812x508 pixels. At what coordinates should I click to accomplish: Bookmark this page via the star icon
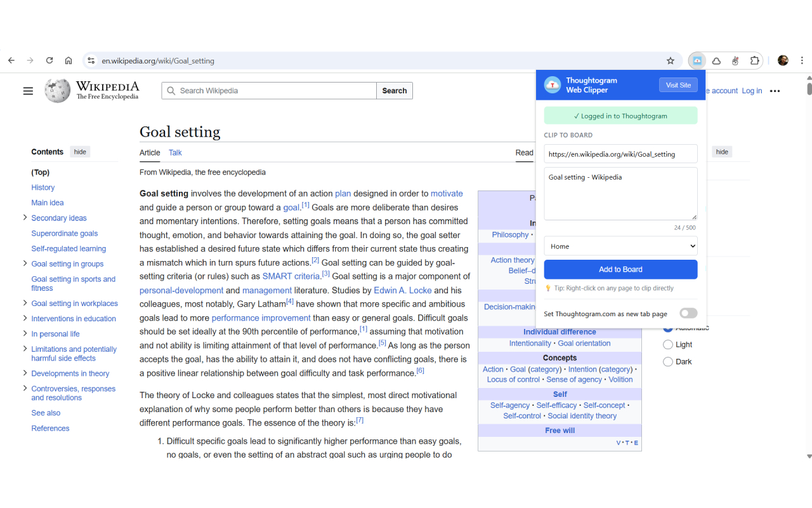[671, 60]
